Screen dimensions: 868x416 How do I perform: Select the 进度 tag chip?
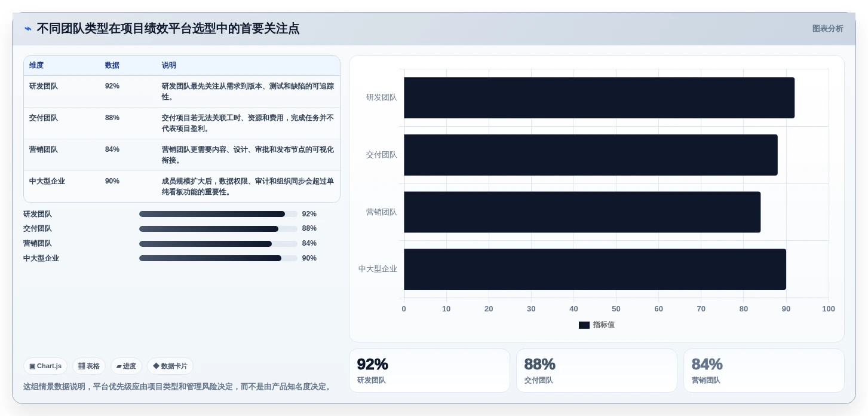point(126,366)
